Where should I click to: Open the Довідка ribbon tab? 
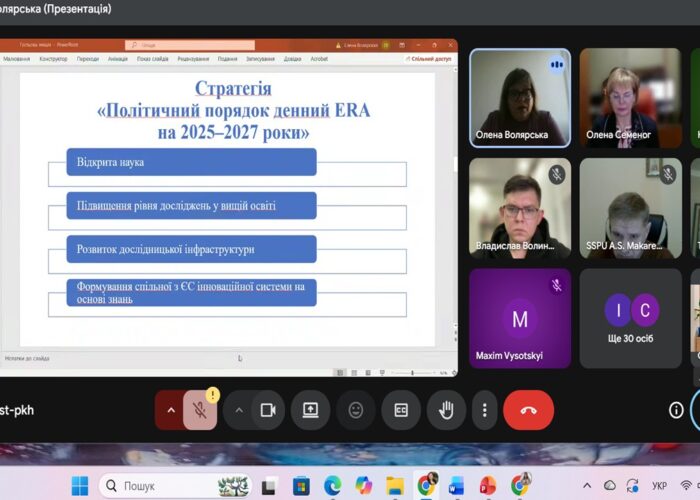pos(292,59)
